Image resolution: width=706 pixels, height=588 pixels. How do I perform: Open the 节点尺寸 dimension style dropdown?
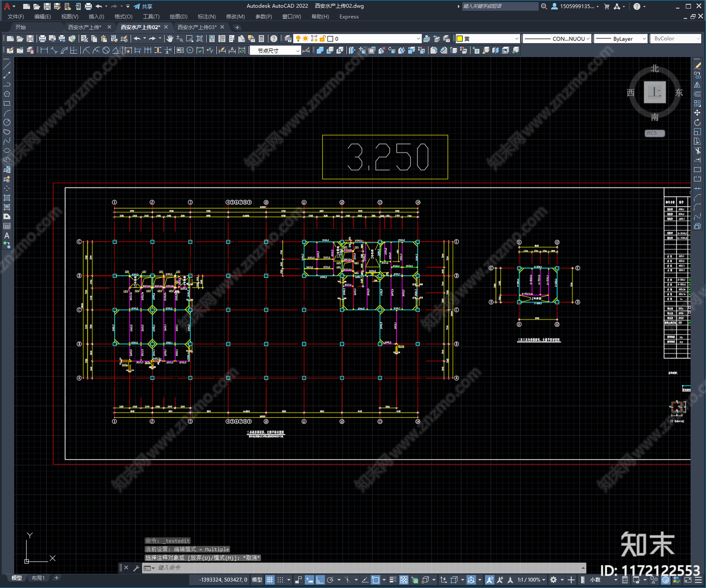point(297,51)
